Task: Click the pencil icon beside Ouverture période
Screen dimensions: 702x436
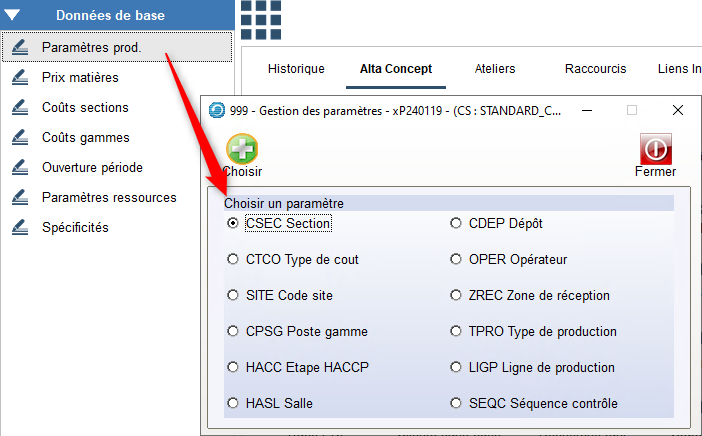Action: [19, 167]
